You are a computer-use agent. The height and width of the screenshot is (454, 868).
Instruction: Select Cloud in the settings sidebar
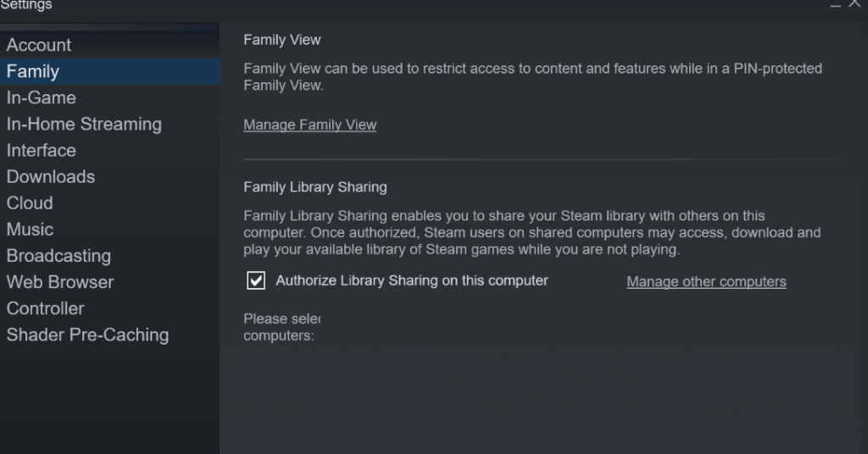pos(30,202)
